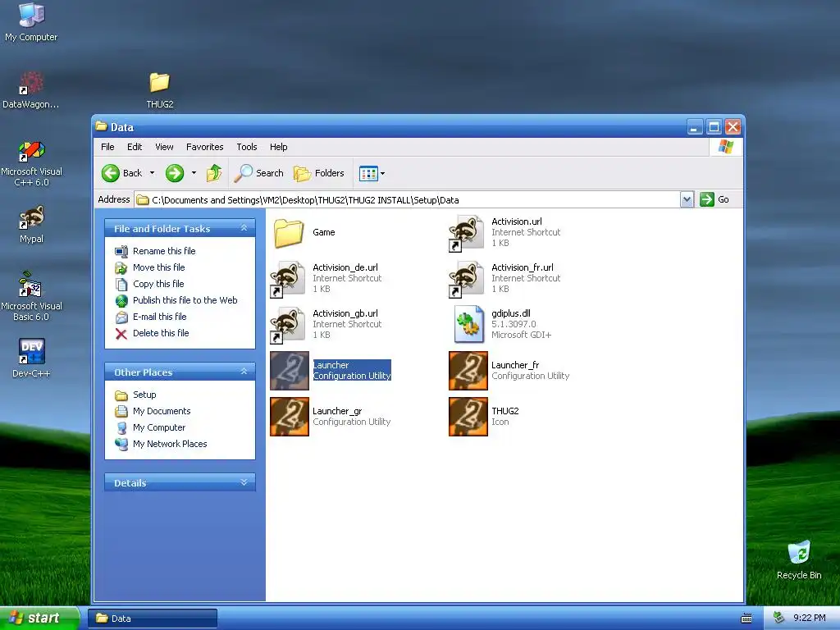
Task: Select the Activision_fr.url shortcut icon
Action: point(467,279)
